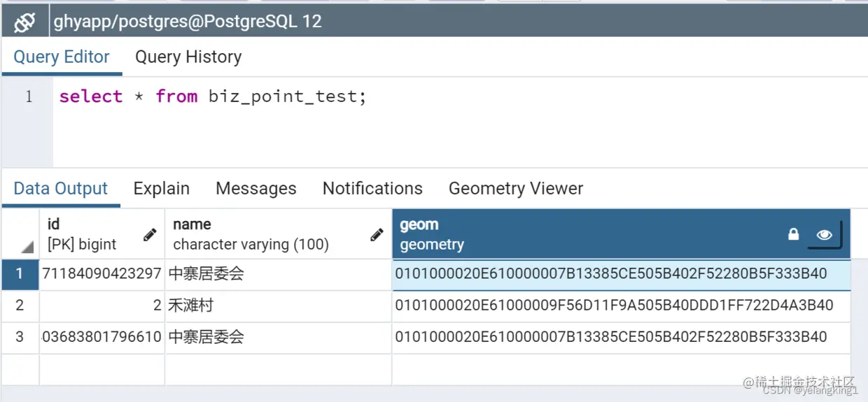This screenshot has width=868, height=402.
Task: Click the select-all corner triangle of grid
Action: (x=27, y=247)
